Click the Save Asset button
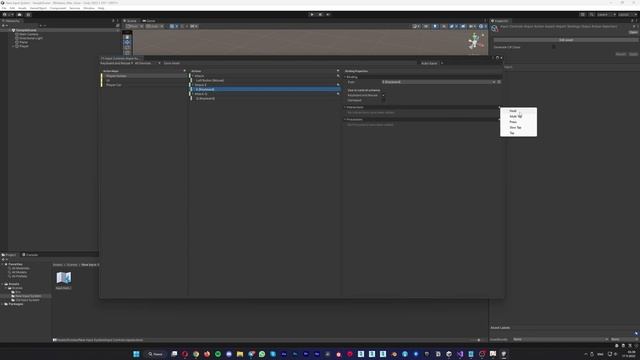 [171, 63]
